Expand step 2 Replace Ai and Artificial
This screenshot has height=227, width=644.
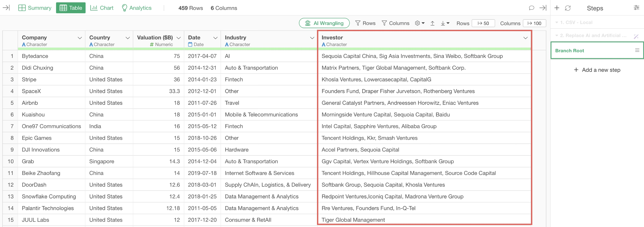tap(557, 36)
